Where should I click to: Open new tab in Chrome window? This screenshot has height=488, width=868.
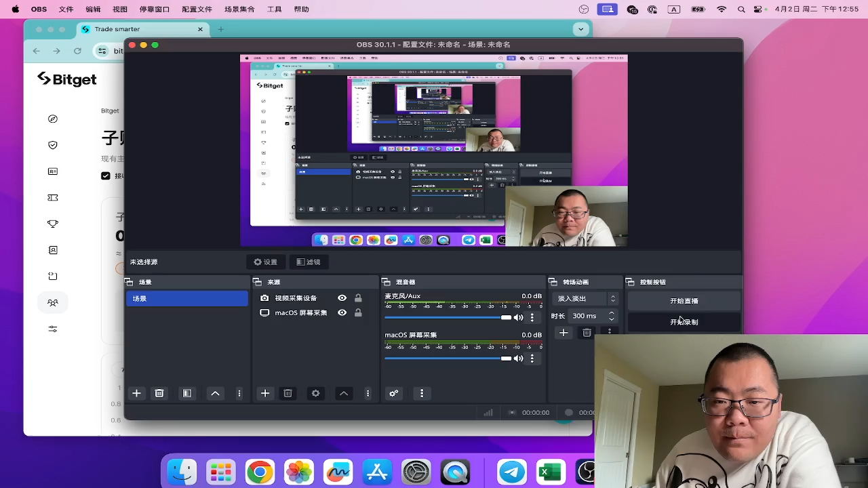click(x=220, y=29)
